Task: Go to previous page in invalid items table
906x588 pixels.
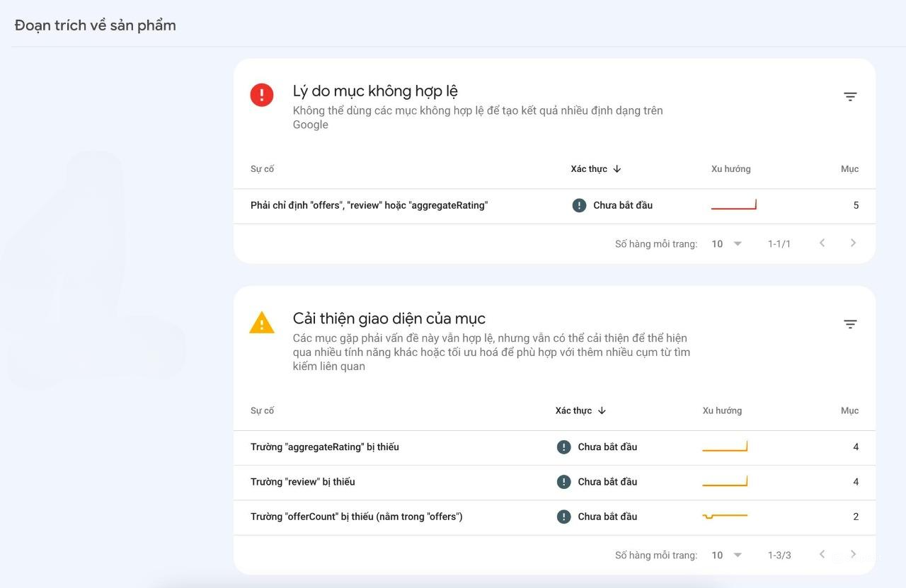Action: (x=822, y=243)
